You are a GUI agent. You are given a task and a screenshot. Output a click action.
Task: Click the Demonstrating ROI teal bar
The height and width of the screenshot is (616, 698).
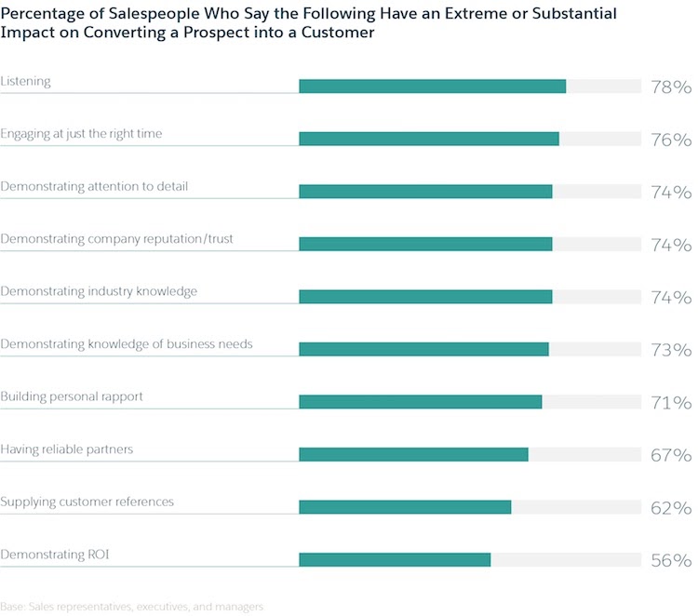coord(395,559)
